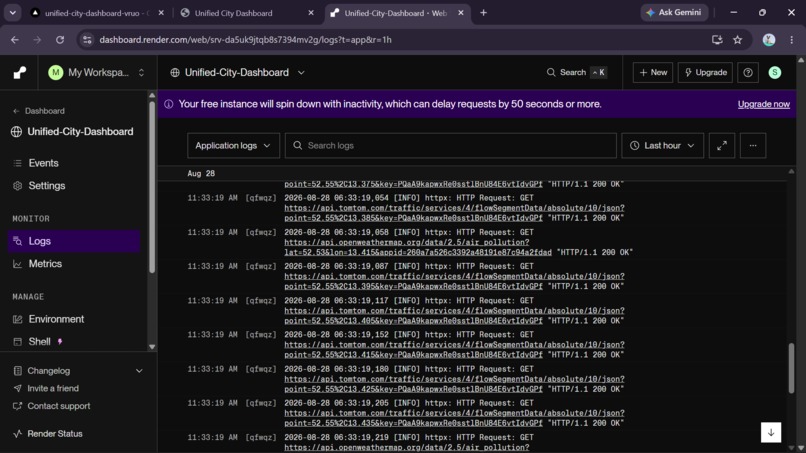This screenshot has width=806, height=453.
Task: Bookmark this page with the star
Action: click(738, 40)
